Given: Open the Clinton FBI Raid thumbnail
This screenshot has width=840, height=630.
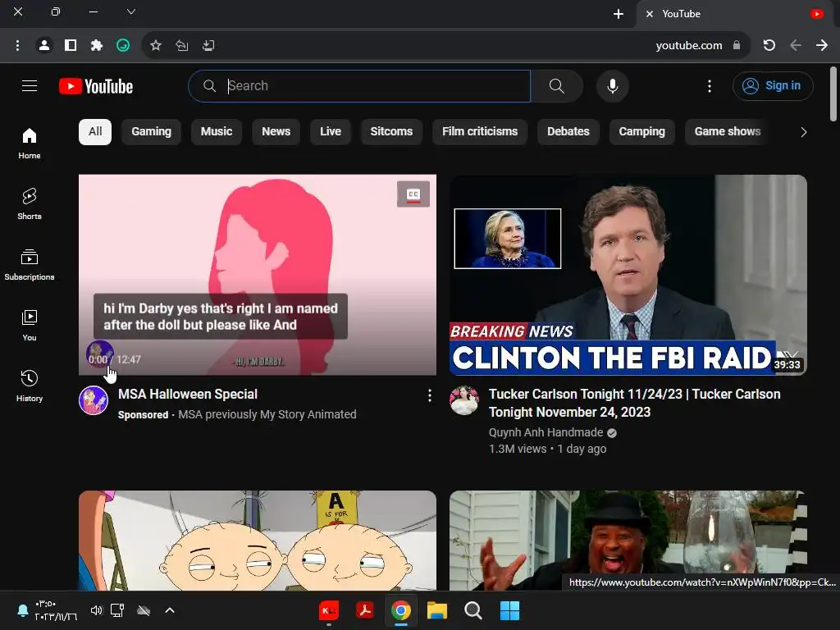Looking at the screenshot, I should (628, 275).
